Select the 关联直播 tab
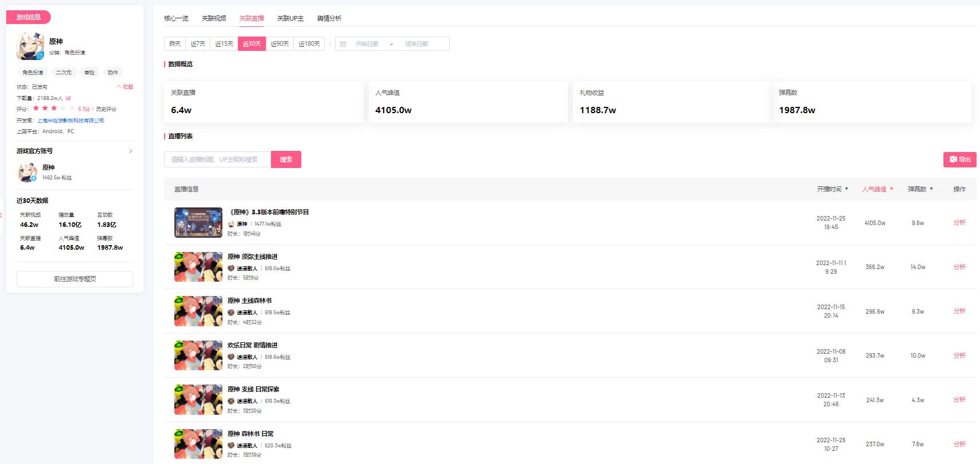 coord(252,18)
